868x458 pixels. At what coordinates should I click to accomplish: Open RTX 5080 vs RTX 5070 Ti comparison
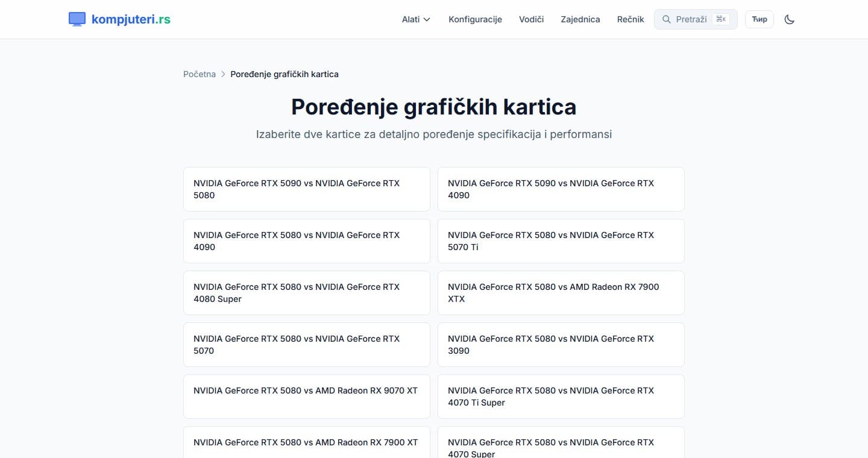(561, 241)
